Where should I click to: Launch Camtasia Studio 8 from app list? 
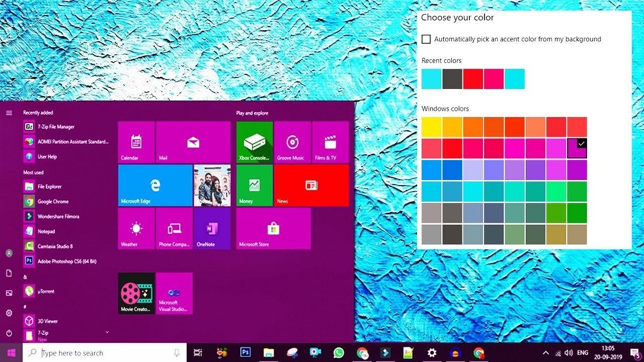66,246
